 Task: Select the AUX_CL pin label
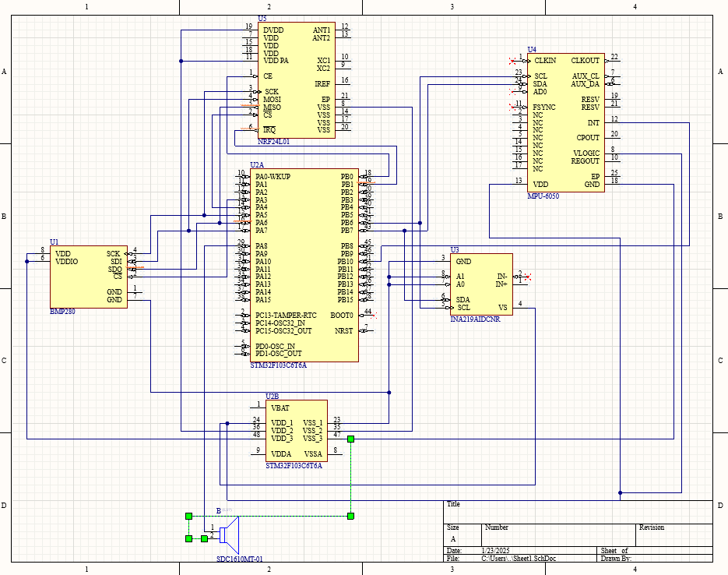(x=586, y=76)
